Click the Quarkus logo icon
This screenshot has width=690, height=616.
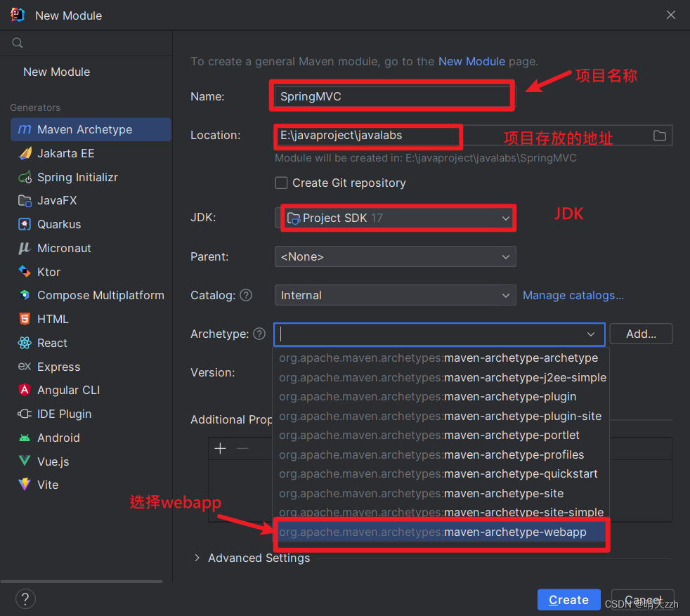point(25,224)
